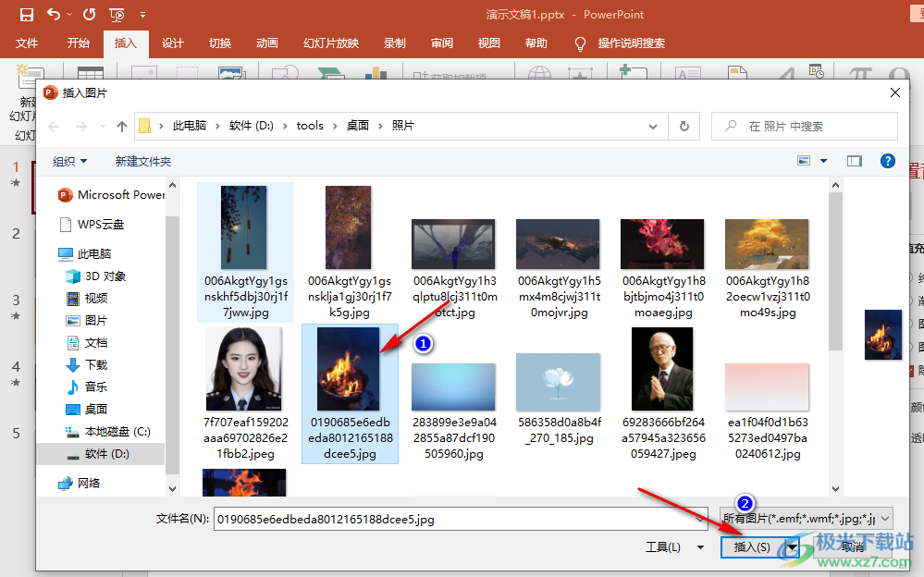Click the Undo arrow in quick access toolbar
The height and width of the screenshot is (577, 924).
coord(54,14)
